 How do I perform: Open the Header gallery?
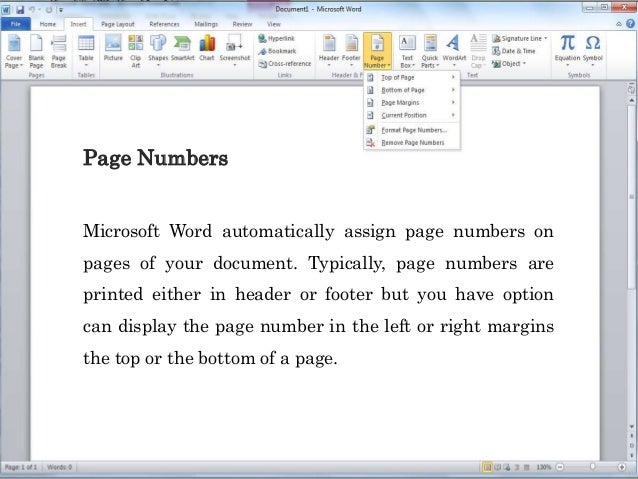tap(329, 51)
